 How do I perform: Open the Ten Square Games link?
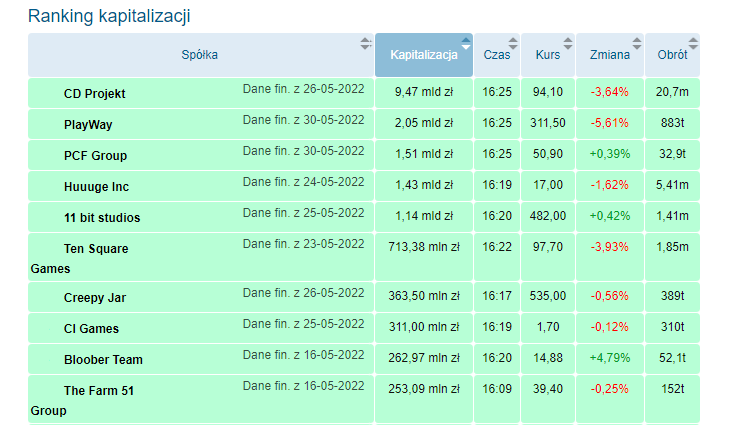click(96, 248)
